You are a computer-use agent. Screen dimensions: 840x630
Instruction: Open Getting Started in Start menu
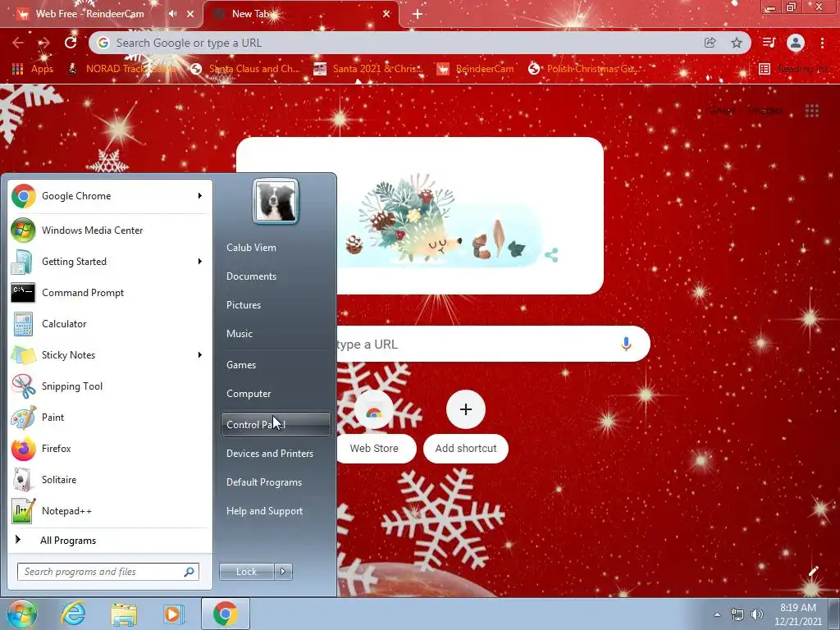(x=107, y=262)
